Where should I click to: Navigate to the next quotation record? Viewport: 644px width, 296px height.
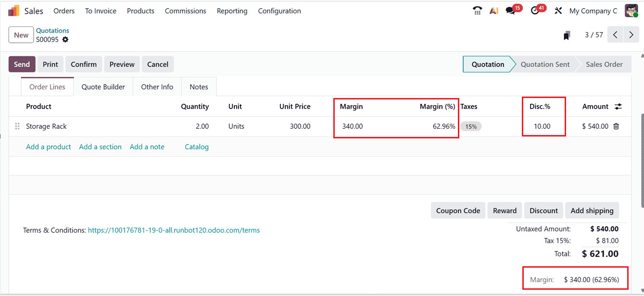[631, 35]
